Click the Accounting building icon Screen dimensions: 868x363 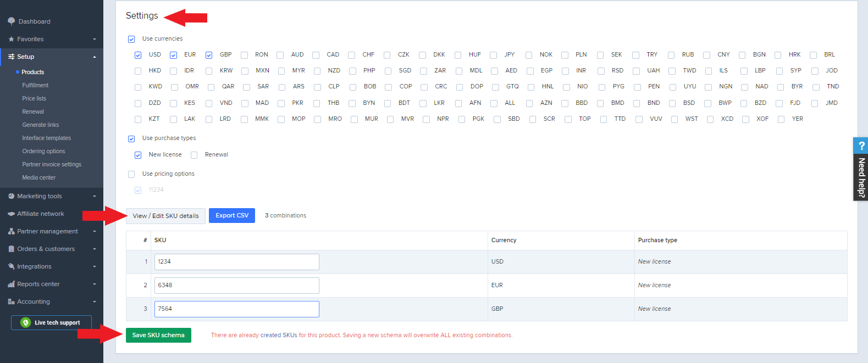pos(11,301)
